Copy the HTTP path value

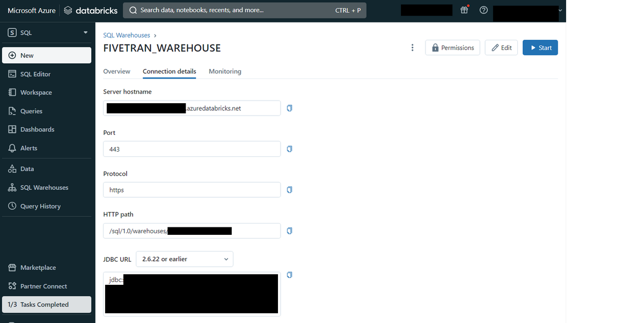289,231
